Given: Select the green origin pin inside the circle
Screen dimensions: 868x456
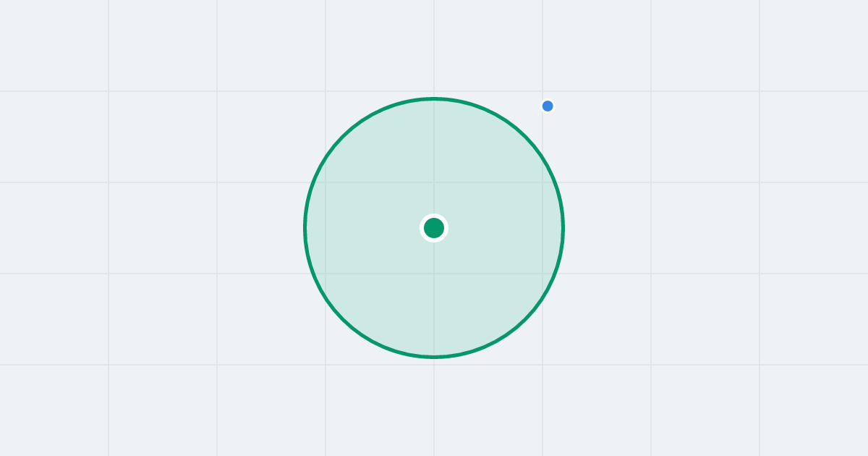Looking at the screenshot, I should pyautogui.click(x=434, y=228).
